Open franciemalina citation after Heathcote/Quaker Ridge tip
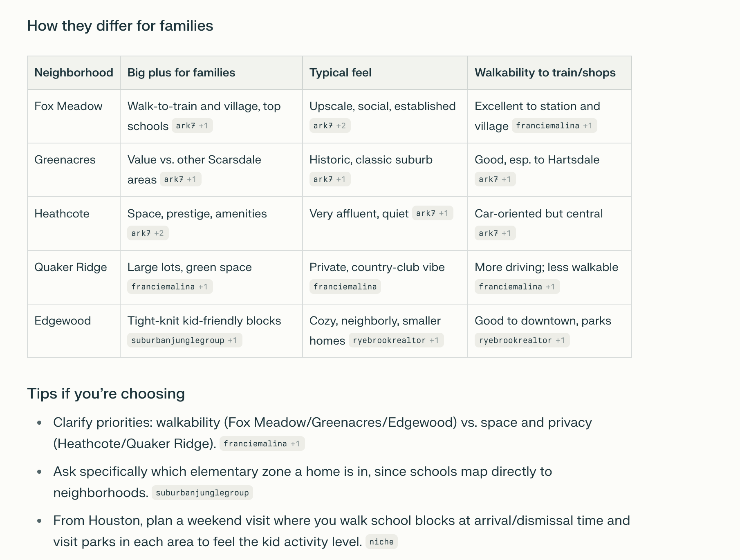The image size is (740, 560). click(262, 444)
